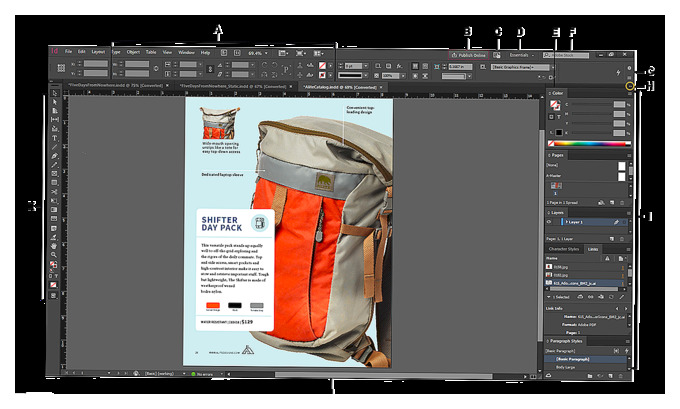Click the expand panels double-arrow button
Image resolution: width=680 pixels, height=409 pixels.
630,87
